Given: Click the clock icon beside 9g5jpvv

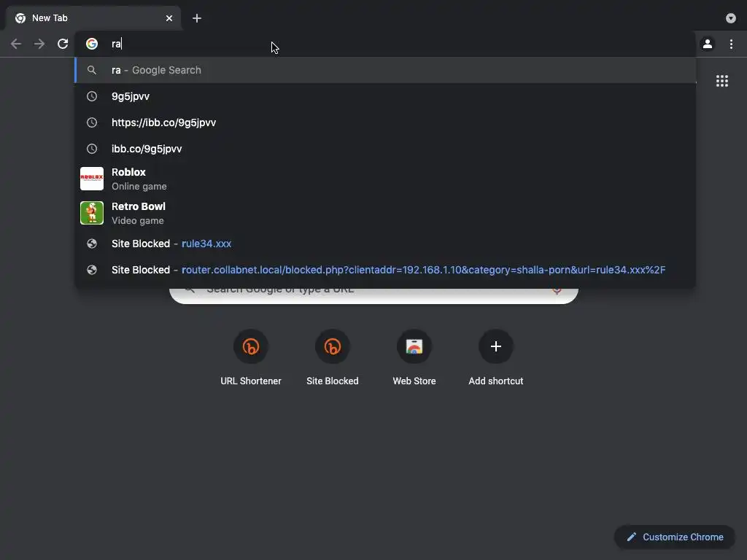Looking at the screenshot, I should click(x=92, y=96).
